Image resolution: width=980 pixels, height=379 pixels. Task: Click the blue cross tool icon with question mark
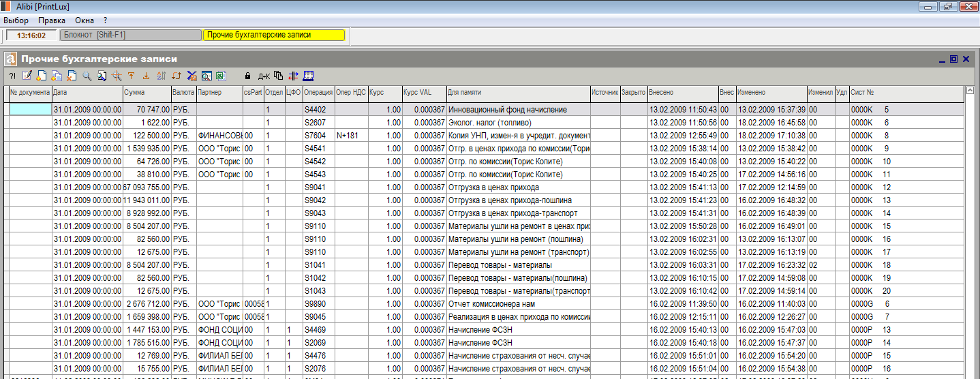point(192,76)
